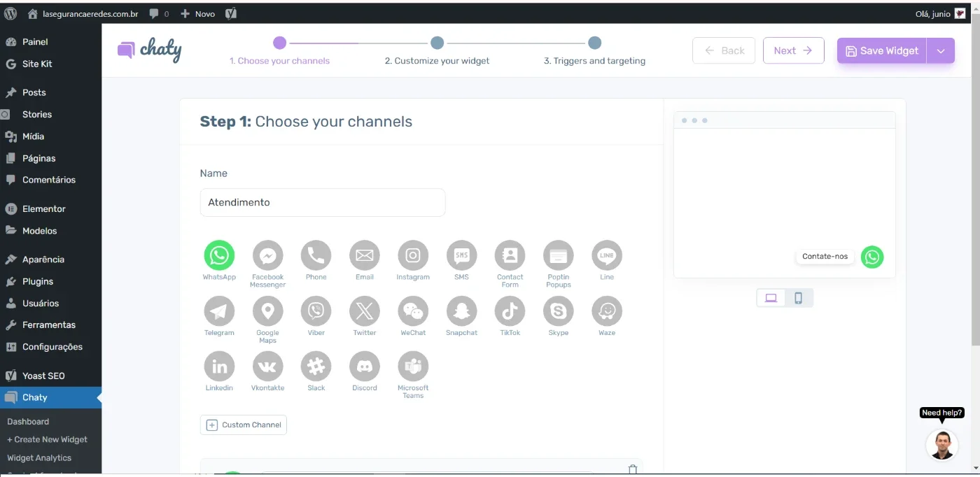This screenshot has height=477, width=980.
Task: Add the Twitter X channel
Action: [x=364, y=311]
